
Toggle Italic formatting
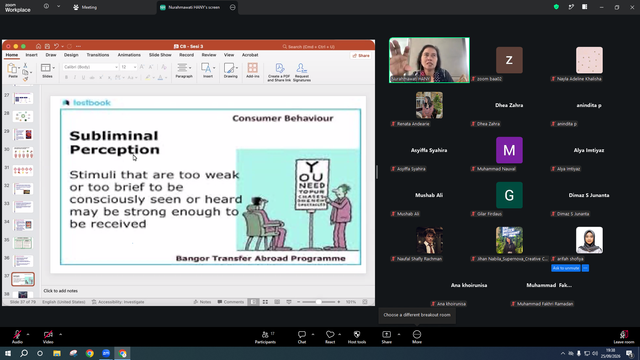tap(75, 78)
